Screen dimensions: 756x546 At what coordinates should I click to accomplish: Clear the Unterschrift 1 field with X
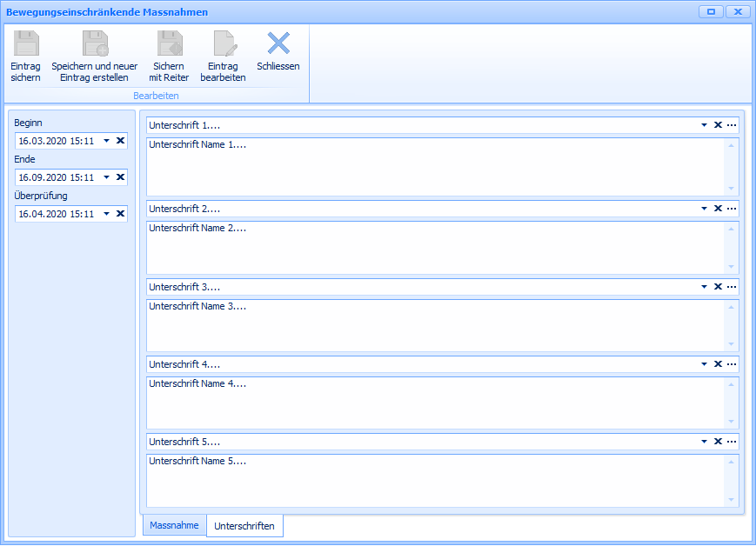718,125
